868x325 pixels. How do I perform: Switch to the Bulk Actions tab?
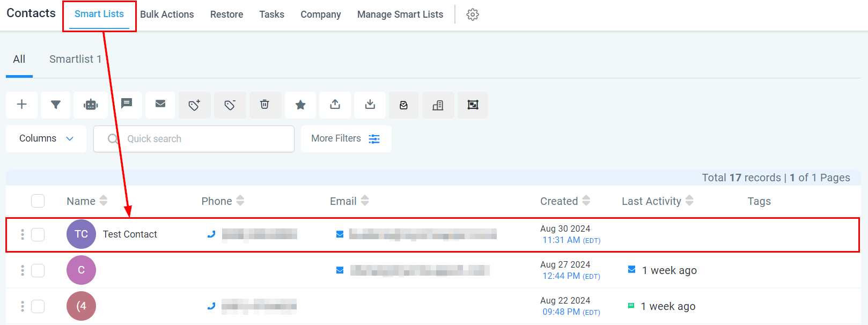[167, 14]
